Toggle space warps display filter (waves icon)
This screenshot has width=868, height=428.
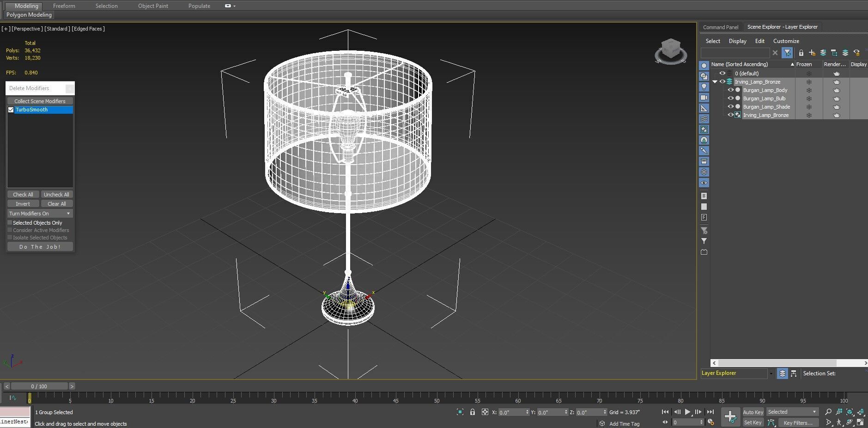tap(704, 119)
